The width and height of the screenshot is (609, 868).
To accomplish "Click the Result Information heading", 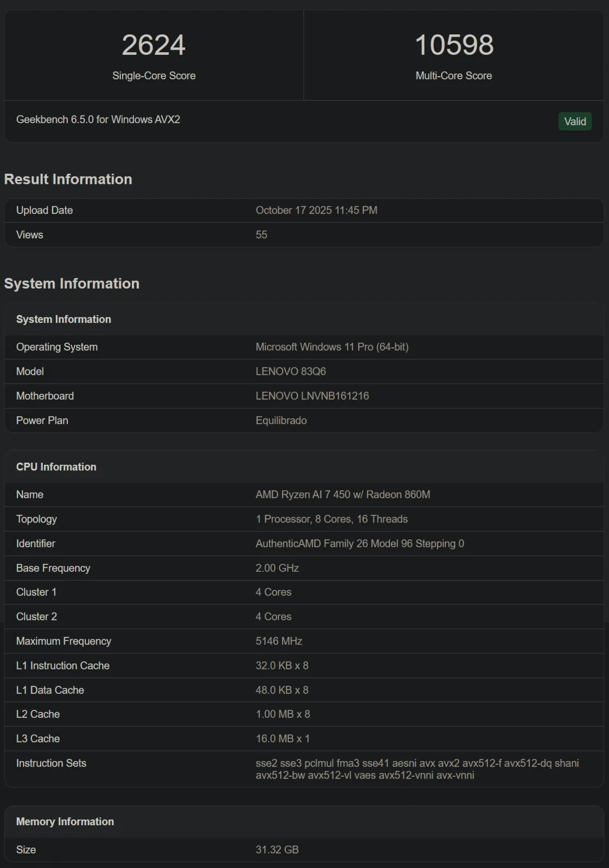I will pos(68,179).
